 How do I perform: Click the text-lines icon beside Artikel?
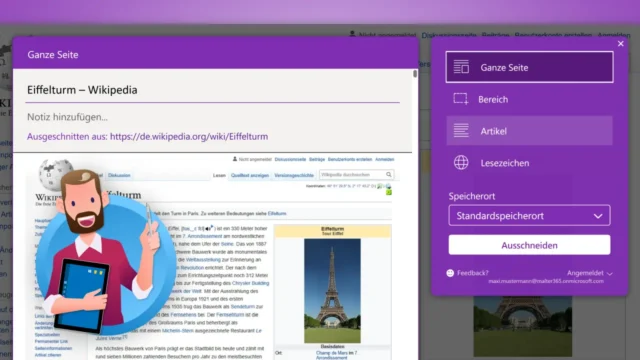click(x=461, y=131)
